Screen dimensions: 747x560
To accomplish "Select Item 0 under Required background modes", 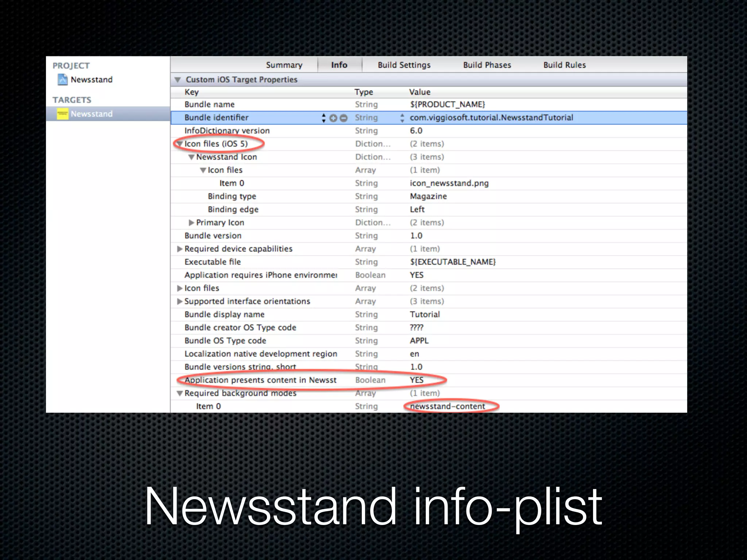I will click(x=429, y=407).
